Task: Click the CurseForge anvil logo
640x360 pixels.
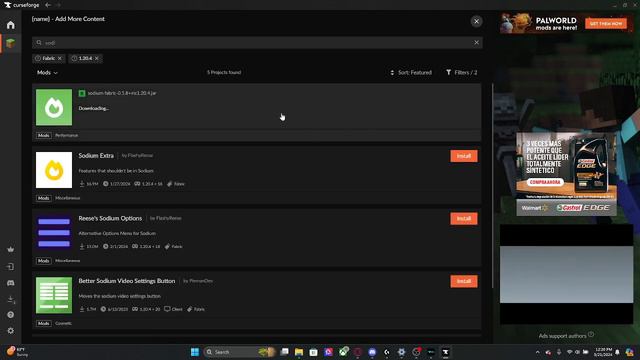Action: coord(7,5)
